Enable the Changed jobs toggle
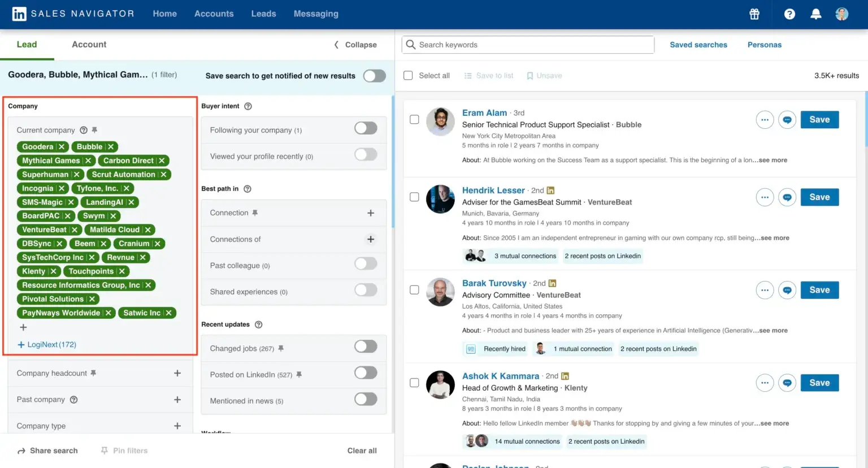Screen dimensions: 868x468 (366, 346)
